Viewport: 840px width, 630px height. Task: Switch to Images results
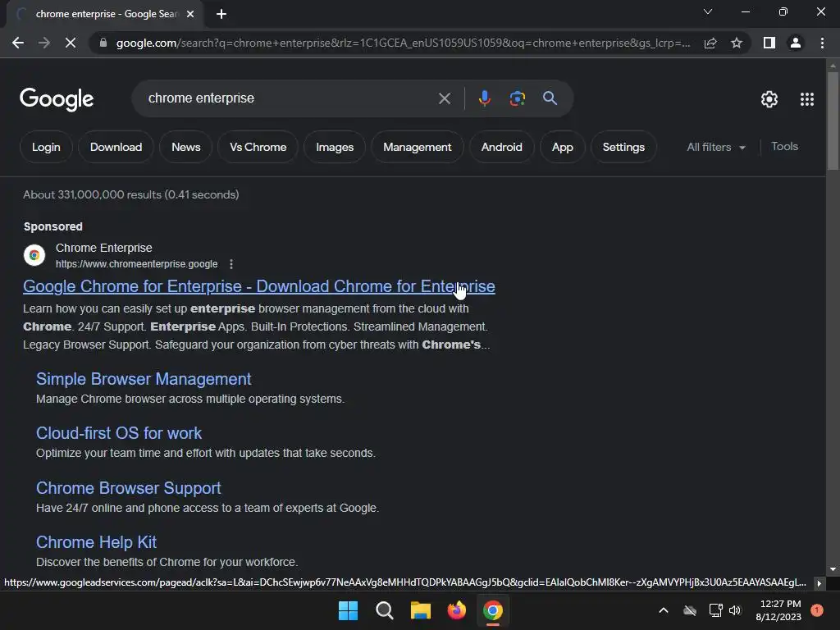(x=335, y=147)
